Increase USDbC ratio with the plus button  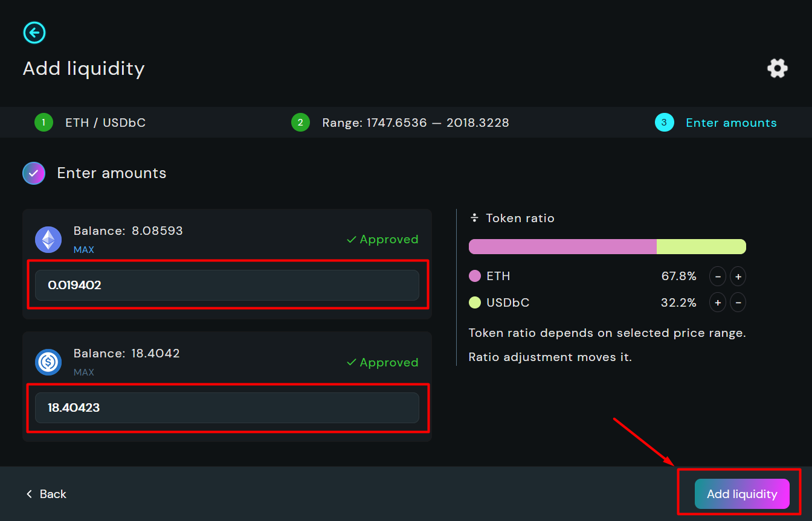pos(717,302)
